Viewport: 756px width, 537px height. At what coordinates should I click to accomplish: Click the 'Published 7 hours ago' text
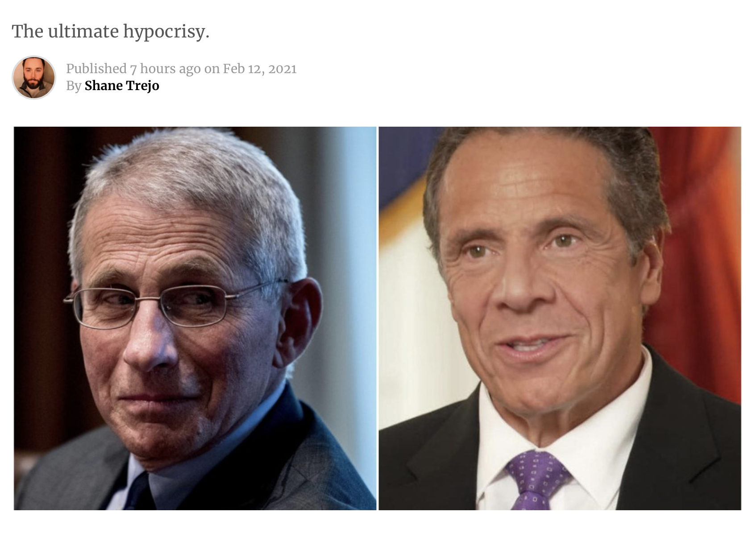point(133,69)
